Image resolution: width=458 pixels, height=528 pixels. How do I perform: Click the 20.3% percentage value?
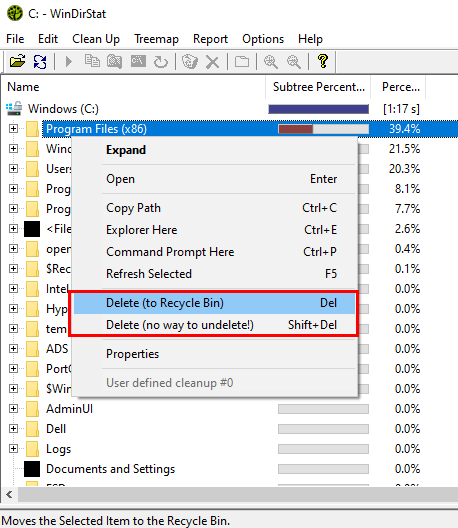[x=404, y=168]
